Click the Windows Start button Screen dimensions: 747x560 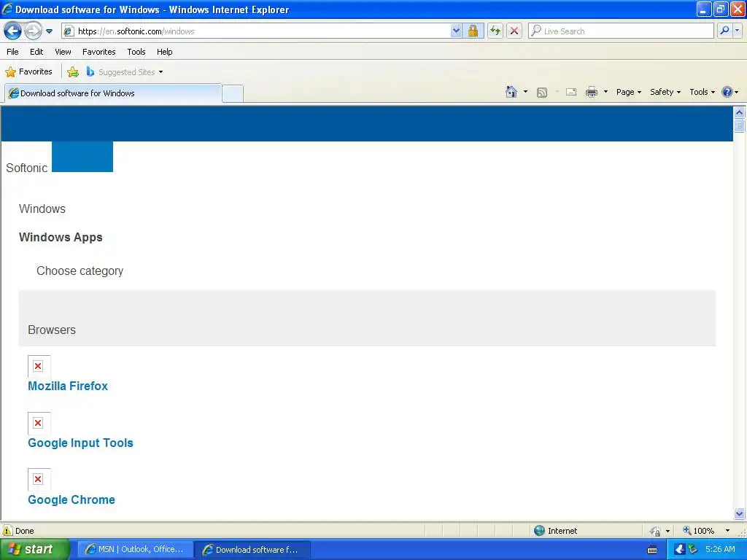(x=34, y=550)
